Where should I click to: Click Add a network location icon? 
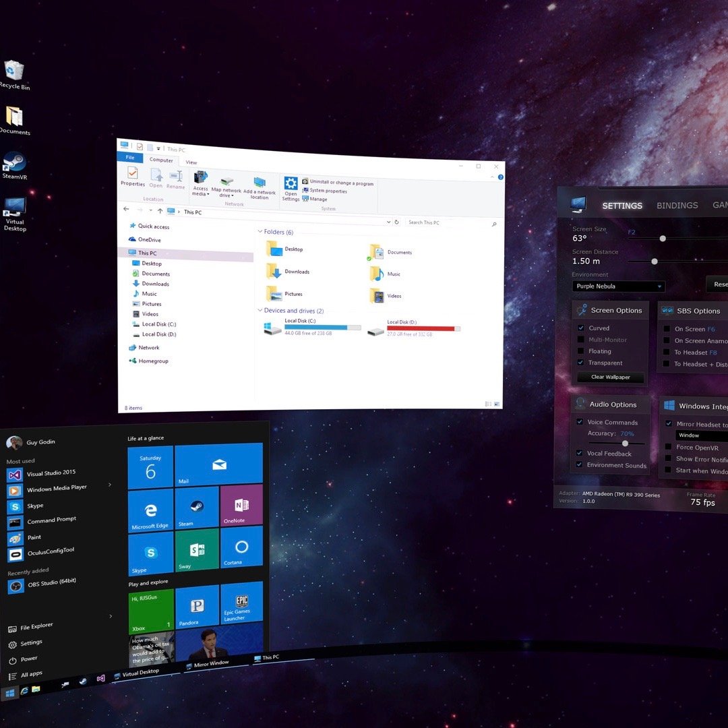tap(260, 188)
